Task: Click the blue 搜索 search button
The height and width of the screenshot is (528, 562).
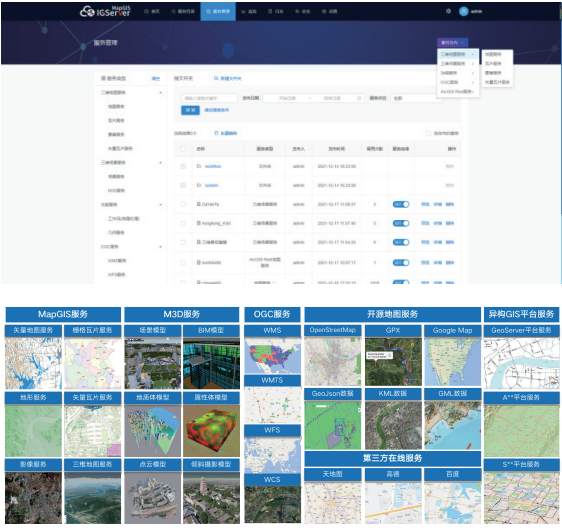Action: click(190, 110)
